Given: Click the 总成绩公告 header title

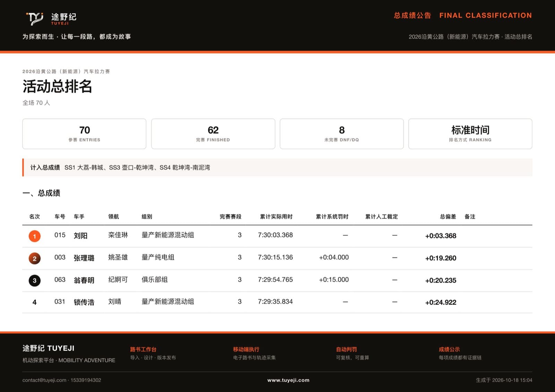Looking at the screenshot, I should (x=412, y=15).
